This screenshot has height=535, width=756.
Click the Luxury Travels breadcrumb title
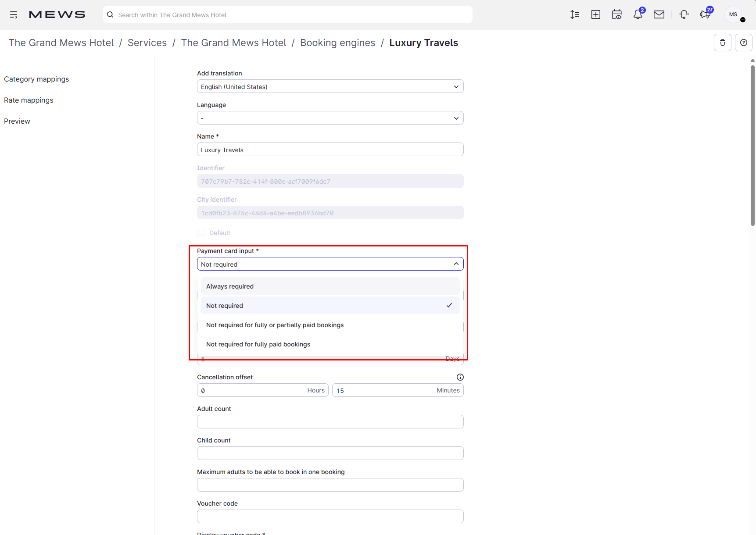[x=424, y=43]
